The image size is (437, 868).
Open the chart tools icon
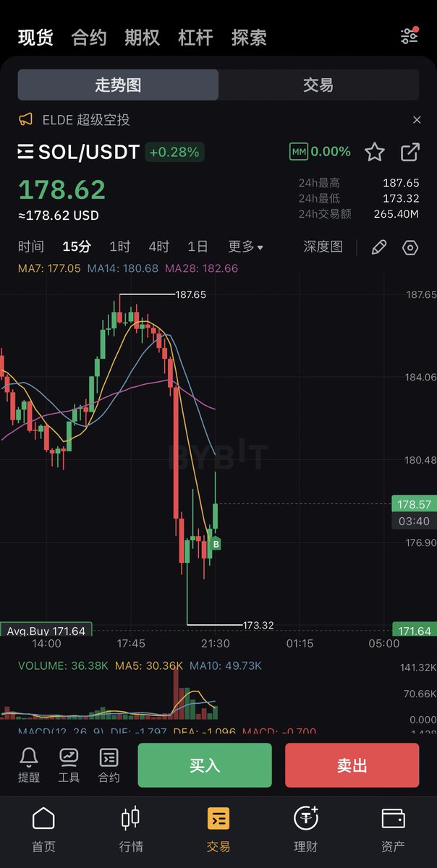pyautogui.click(x=69, y=765)
